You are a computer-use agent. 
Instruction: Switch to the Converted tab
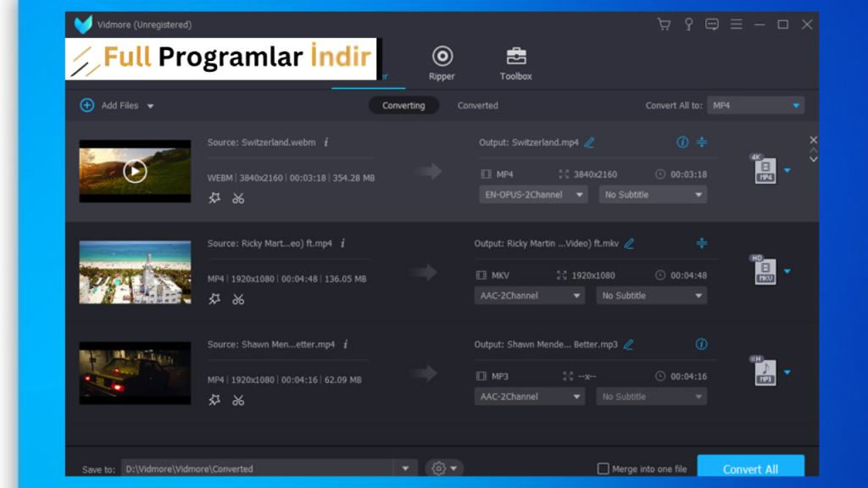pos(478,105)
